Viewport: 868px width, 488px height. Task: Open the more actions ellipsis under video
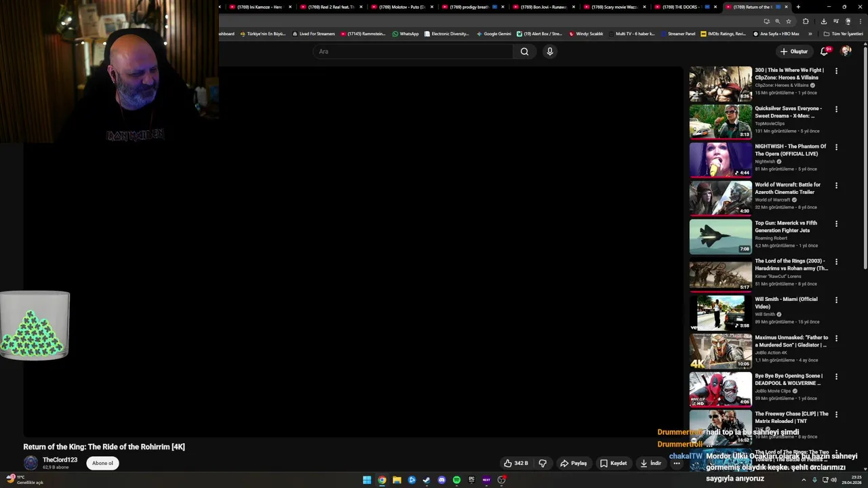click(676, 464)
